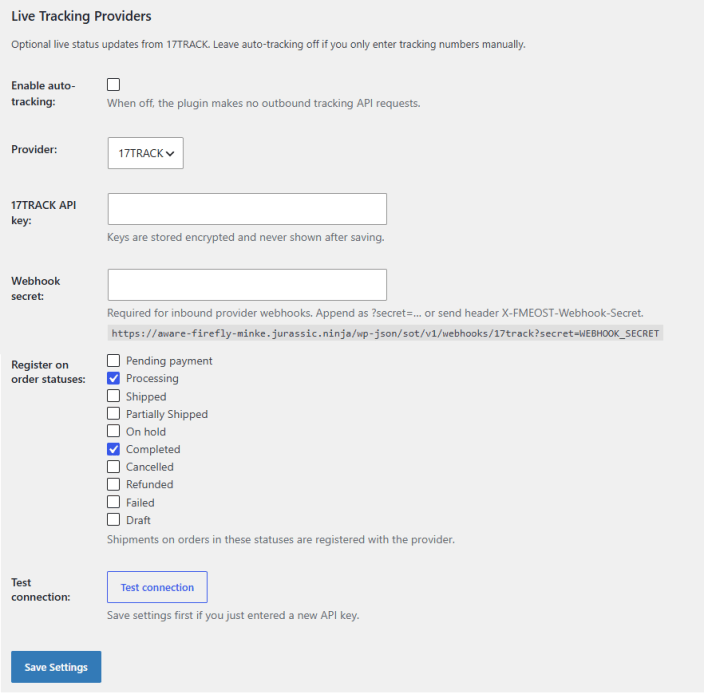The height and width of the screenshot is (694, 704).
Task: Enable the Draft status checkbox
Action: [x=114, y=519]
